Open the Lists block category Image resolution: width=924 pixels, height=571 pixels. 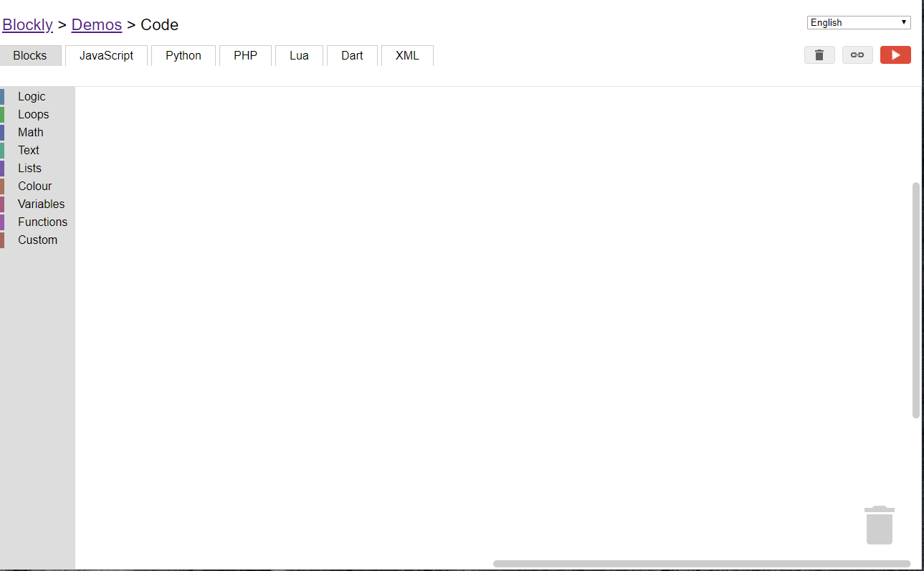[29, 168]
